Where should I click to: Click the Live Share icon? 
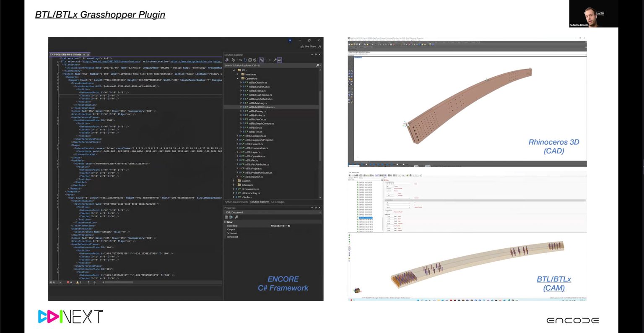click(302, 47)
